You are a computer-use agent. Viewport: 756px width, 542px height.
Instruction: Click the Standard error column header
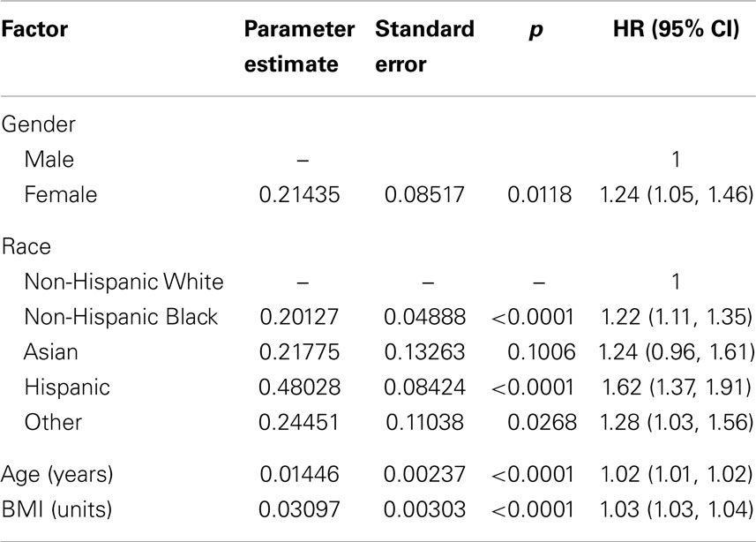click(425, 46)
